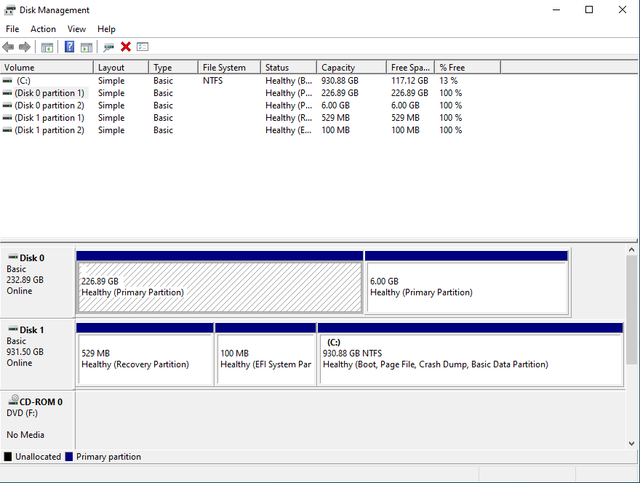
Task: Select (Disk 1 partition 1) in volume list
Action: (x=49, y=118)
